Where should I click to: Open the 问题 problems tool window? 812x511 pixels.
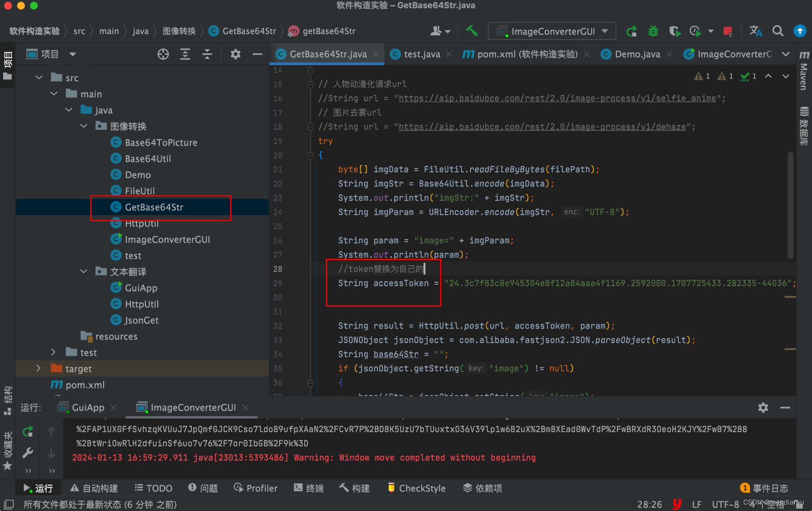203,488
